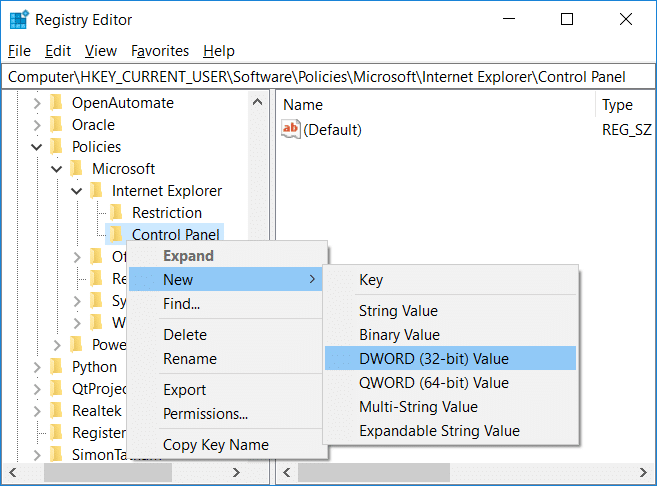The width and height of the screenshot is (657, 486).
Task: Select Permissions... in the context menu
Action: coord(205,414)
